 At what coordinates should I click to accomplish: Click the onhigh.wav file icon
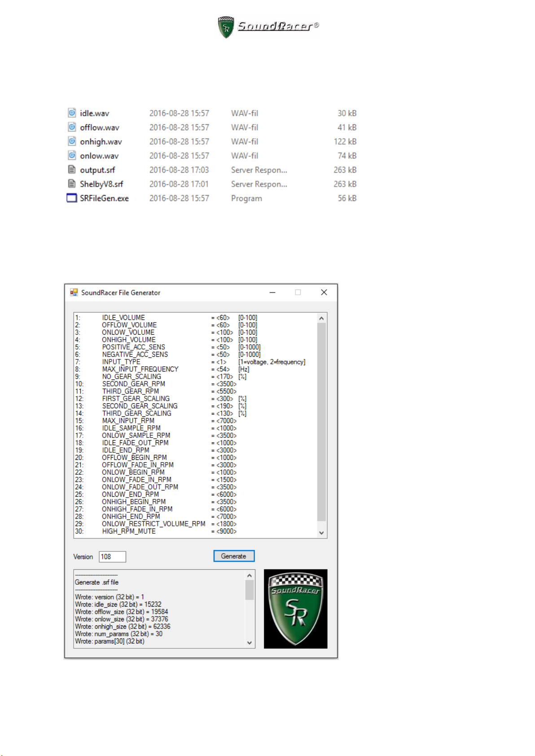72,141
